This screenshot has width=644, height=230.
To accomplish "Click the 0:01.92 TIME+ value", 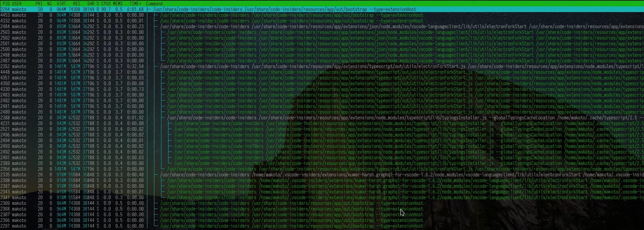I will tap(135, 118).
